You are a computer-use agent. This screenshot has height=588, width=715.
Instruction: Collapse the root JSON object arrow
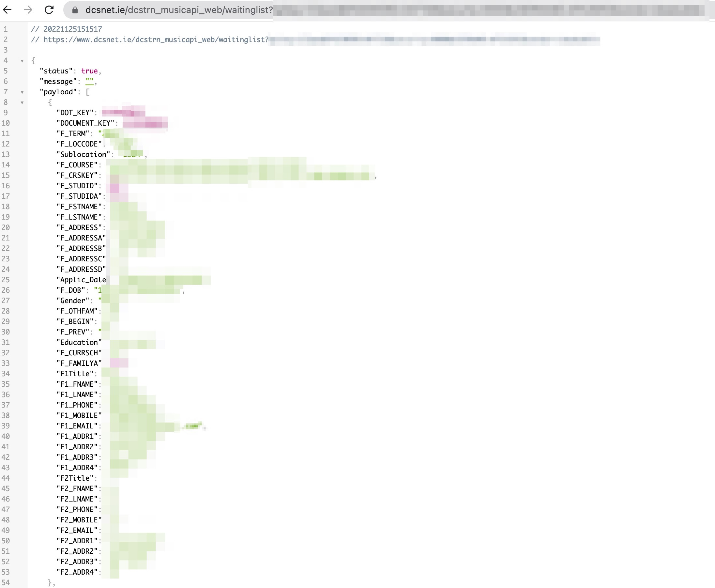coord(22,61)
